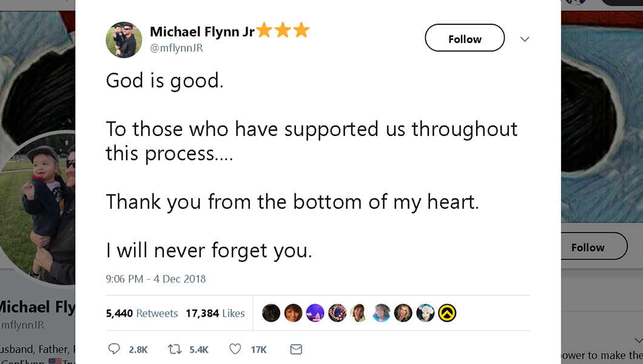Click the reply speech bubble icon

coord(113,349)
